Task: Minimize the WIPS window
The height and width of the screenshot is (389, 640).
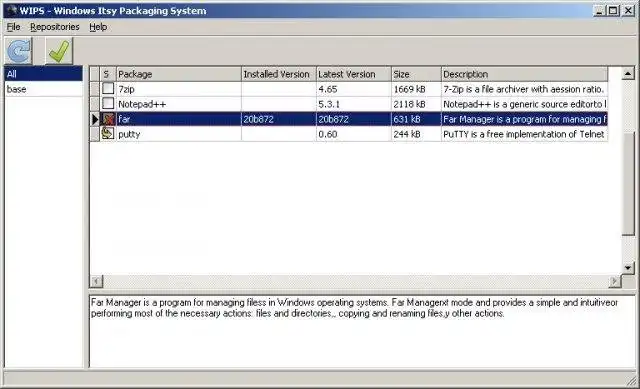Action: [599, 10]
